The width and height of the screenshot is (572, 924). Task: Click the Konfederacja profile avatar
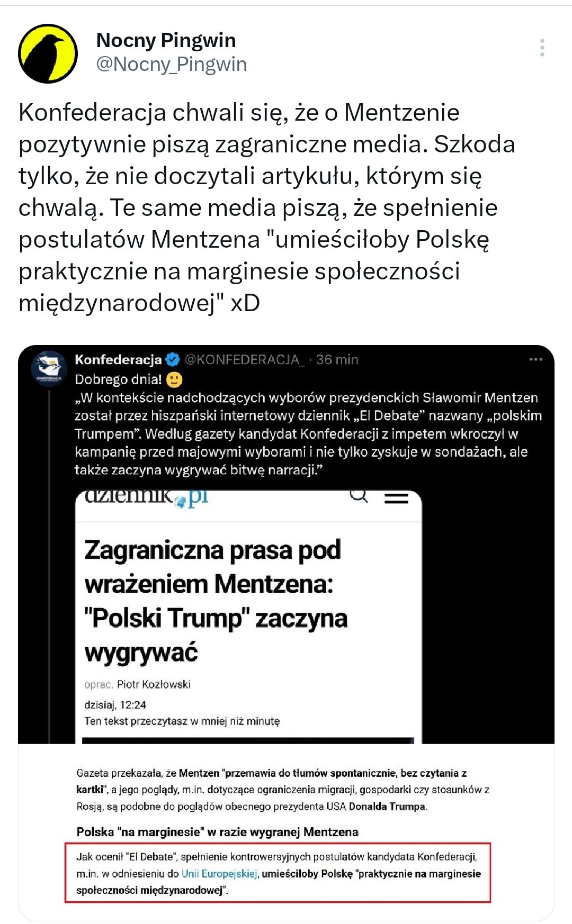49,368
